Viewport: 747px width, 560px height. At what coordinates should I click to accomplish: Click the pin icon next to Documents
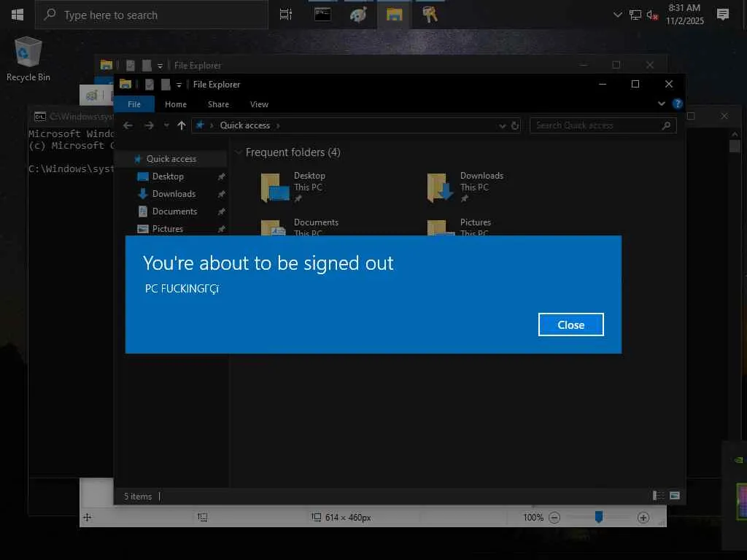221,211
